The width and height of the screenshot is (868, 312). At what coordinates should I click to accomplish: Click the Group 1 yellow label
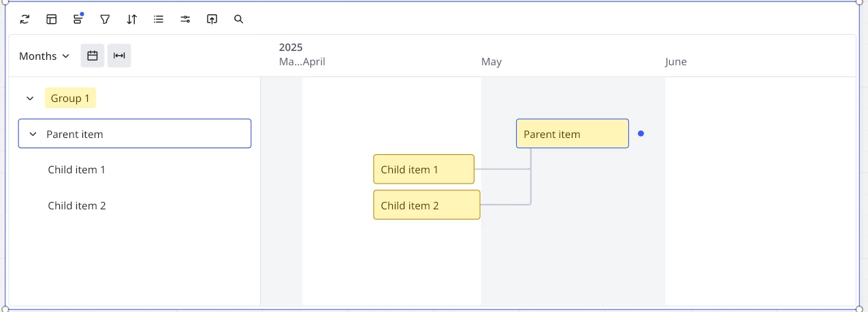[71, 99]
